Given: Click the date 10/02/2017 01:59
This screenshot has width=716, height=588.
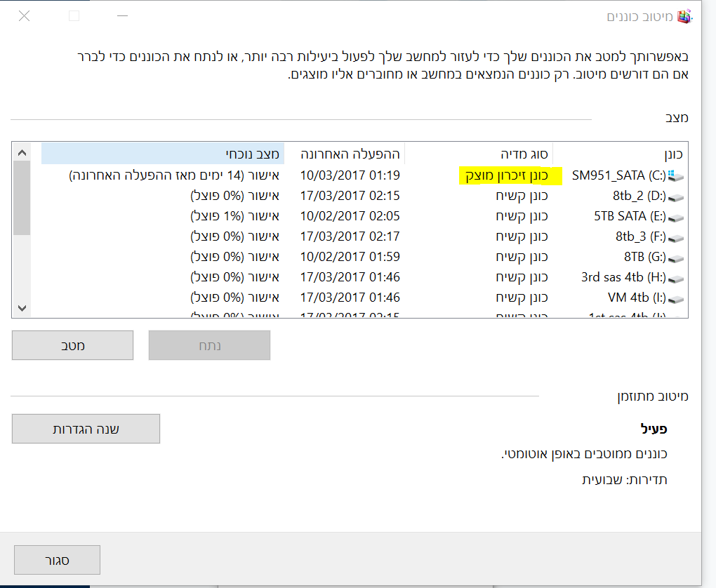Looking at the screenshot, I should point(350,257).
